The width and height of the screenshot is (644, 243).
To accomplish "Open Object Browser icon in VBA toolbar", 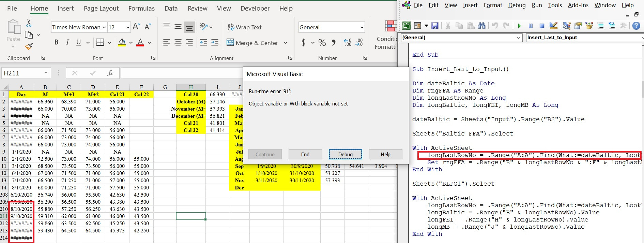I will coord(589,26).
